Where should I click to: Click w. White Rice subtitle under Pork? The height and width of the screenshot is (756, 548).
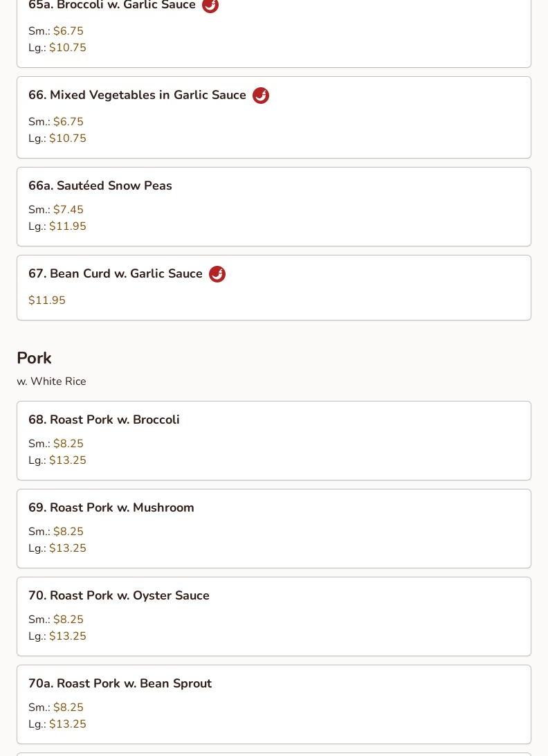point(52,381)
